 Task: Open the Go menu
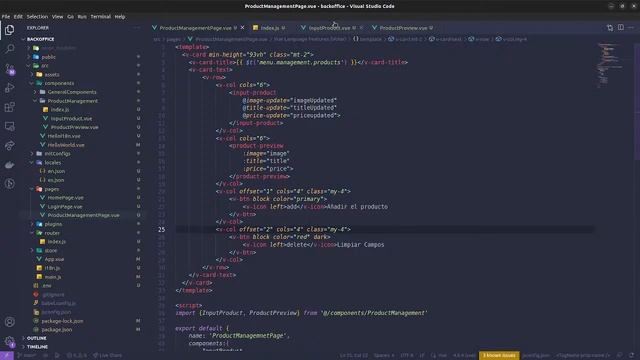pos(70,17)
